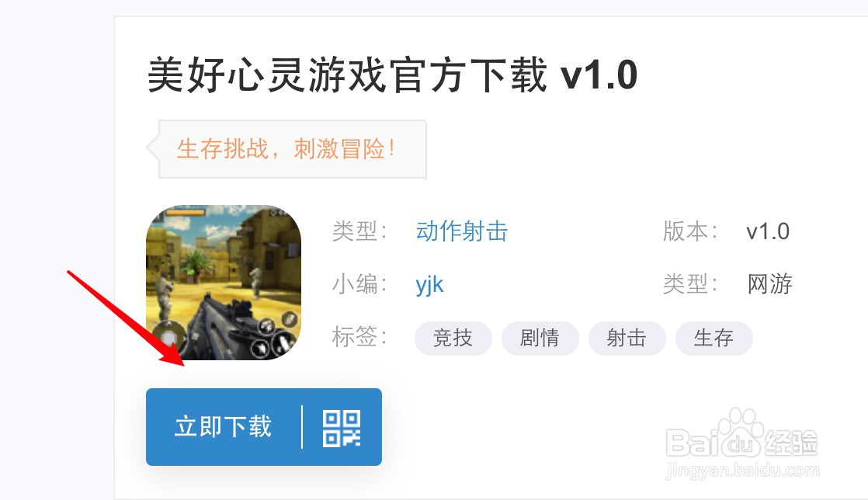Click the Baidu 经验 paw logo watermark

pos(741,433)
